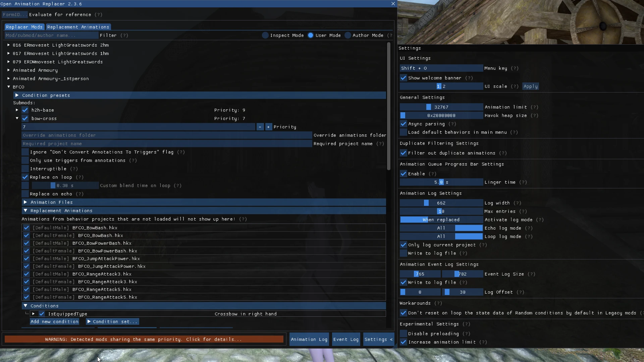Open help tooltip for Replace on loop
This screenshot has height=362, width=644.
(80, 177)
